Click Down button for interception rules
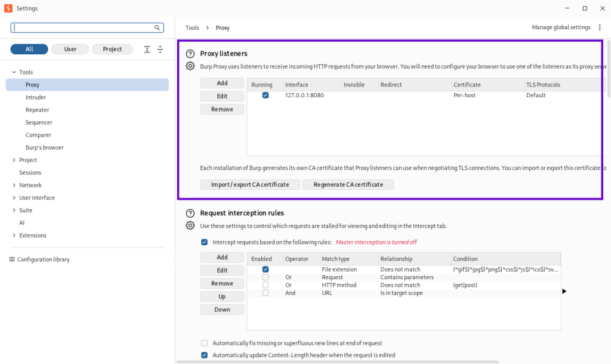The width and height of the screenshot is (611, 364). 222,310
